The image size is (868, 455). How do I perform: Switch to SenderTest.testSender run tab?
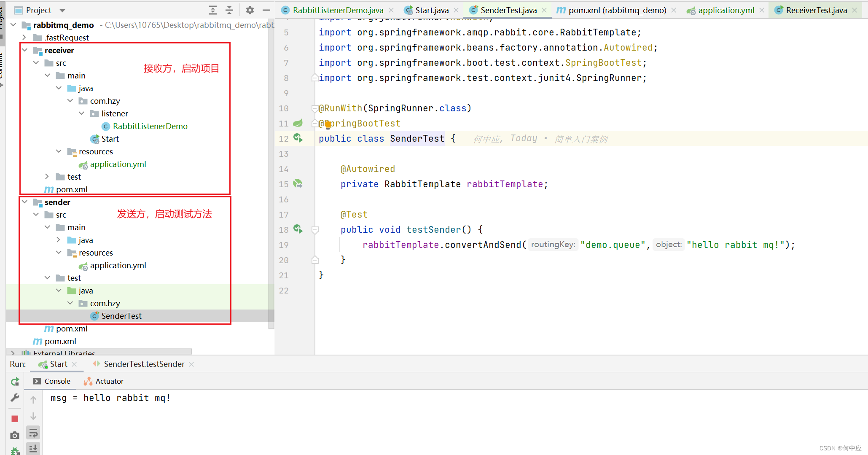143,364
